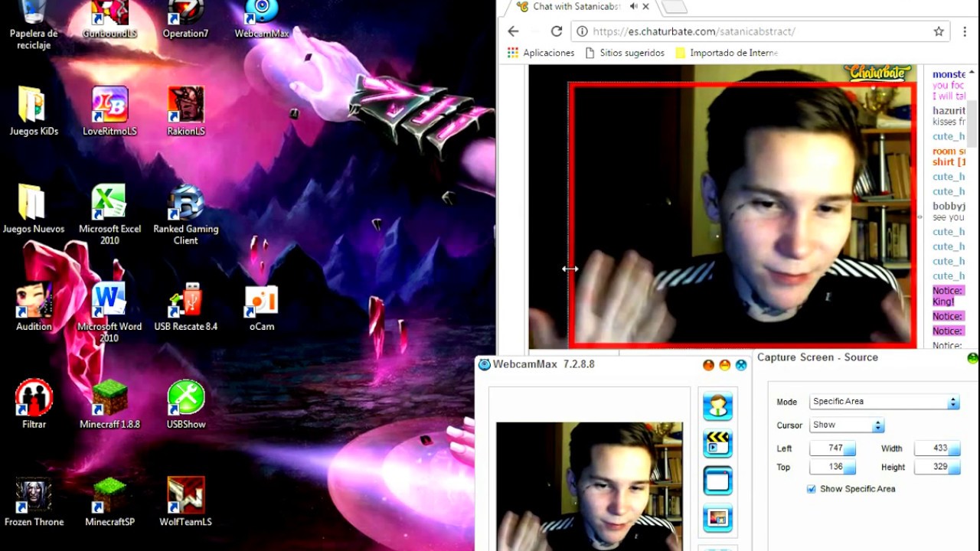This screenshot has height=551, width=980.
Task: Open the USB Rescate 8.4 shortcut
Action: pyautogui.click(x=185, y=306)
